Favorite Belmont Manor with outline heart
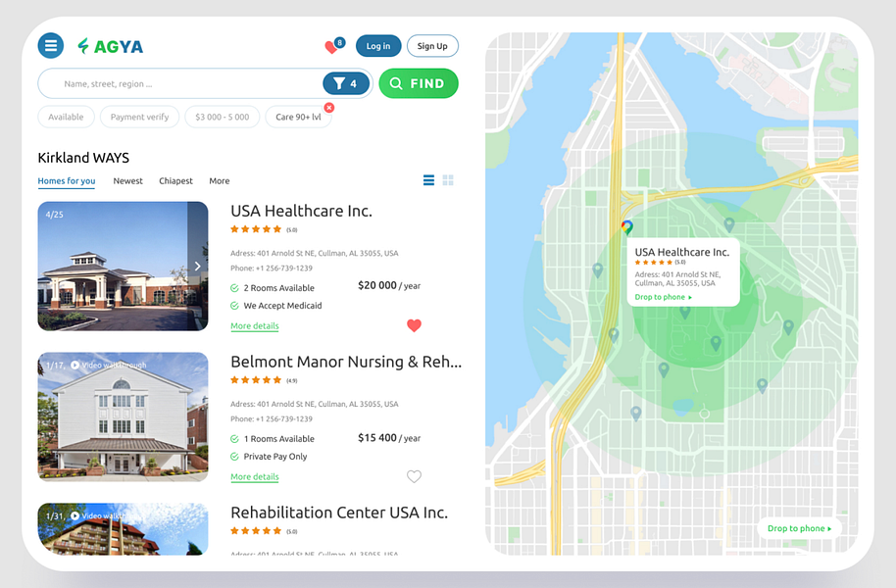 click(415, 476)
